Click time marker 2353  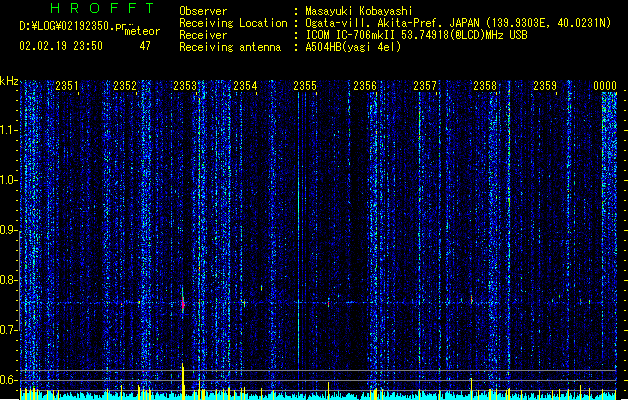coord(185,86)
